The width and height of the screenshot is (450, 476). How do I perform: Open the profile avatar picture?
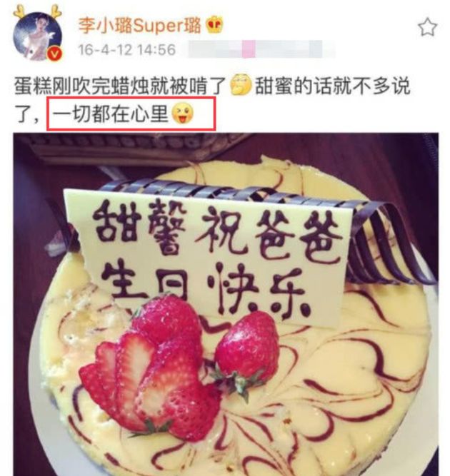point(37,36)
